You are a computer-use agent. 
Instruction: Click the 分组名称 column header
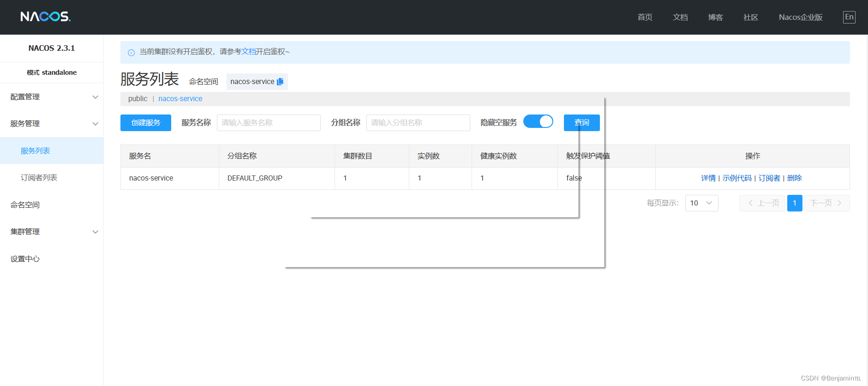[277, 156]
